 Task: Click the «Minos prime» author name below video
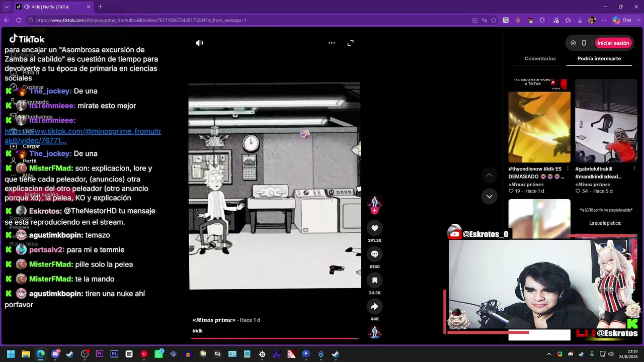[214, 320]
